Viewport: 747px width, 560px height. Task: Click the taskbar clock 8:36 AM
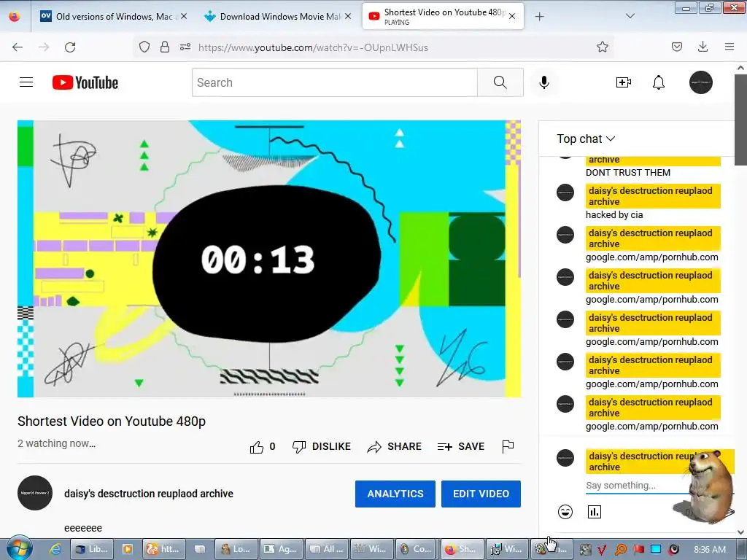coord(709,550)
